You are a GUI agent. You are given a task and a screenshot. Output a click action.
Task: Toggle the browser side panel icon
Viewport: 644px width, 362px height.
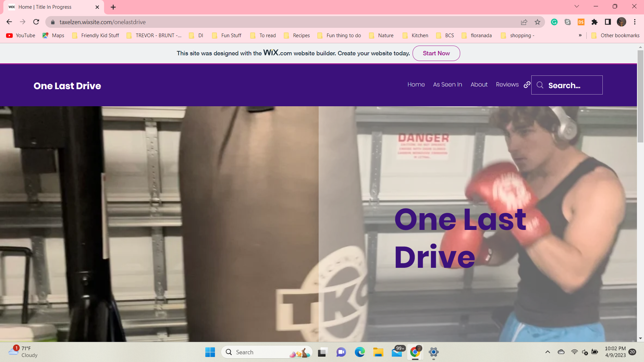coord(608,22)
